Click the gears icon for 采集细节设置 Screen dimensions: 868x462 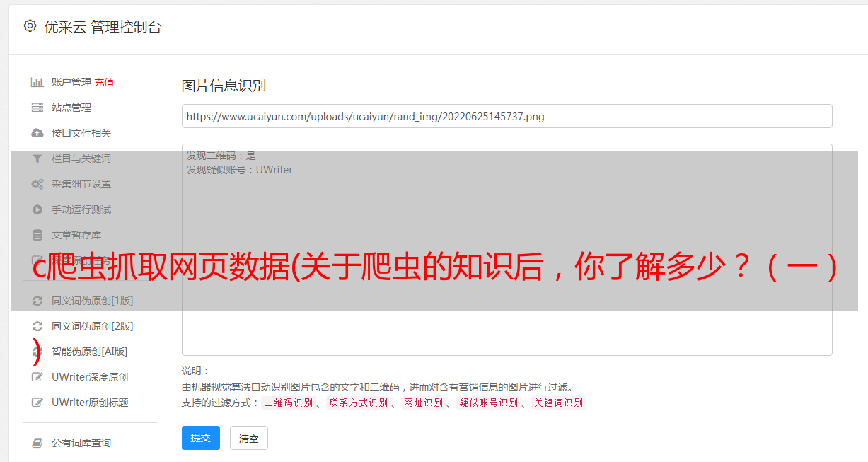click(x=37, y=184)
